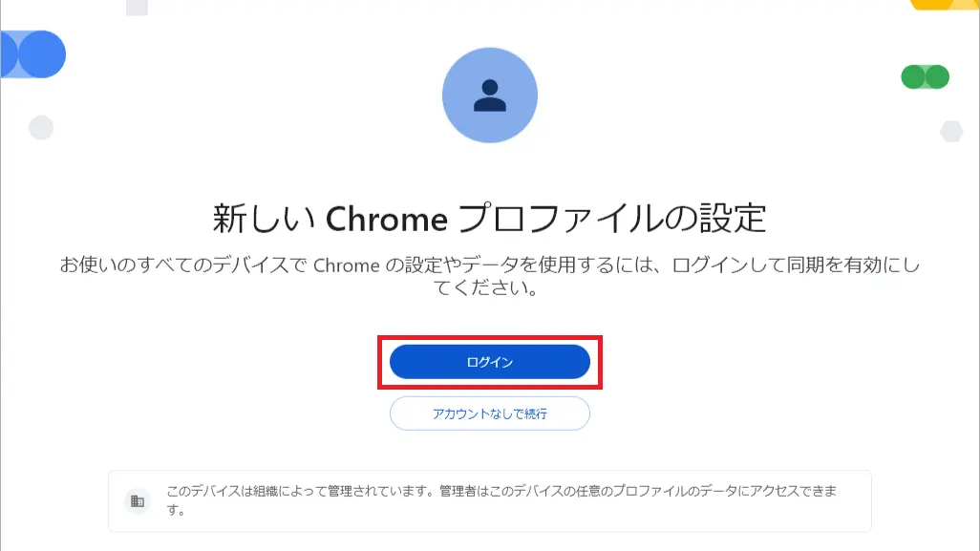The height and width of the screenshot is (551, 980).
Task: Click the bold Chrome word in heading
Action: click(386, 219)
